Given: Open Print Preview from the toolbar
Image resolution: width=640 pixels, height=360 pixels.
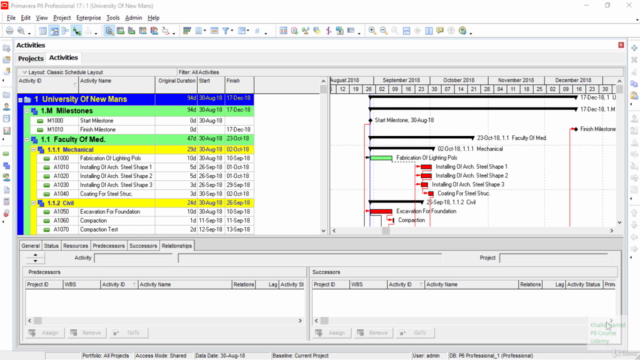Looking at the screenshot, I should pyautogui.click(x=21, y=31).
